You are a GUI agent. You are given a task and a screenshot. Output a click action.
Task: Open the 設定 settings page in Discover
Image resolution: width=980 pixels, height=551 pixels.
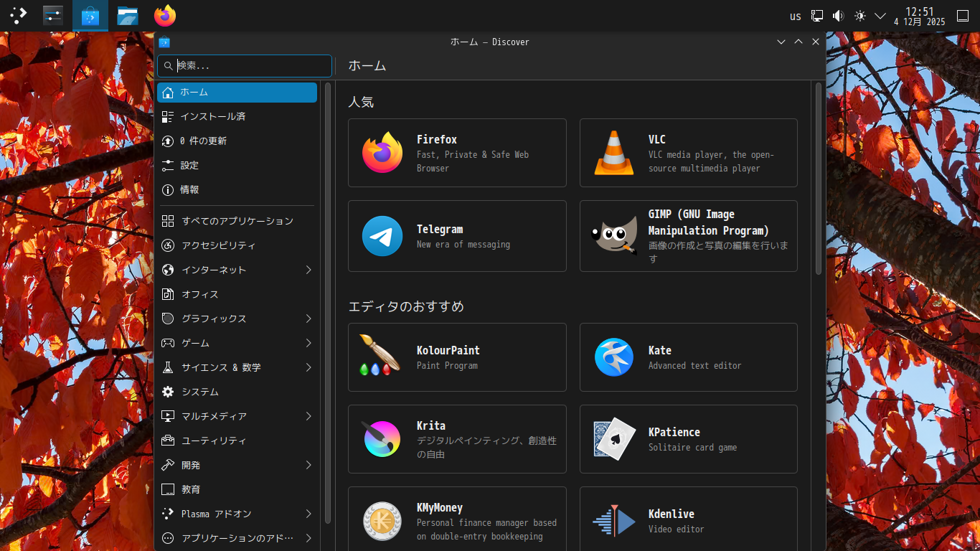[237, 165]
